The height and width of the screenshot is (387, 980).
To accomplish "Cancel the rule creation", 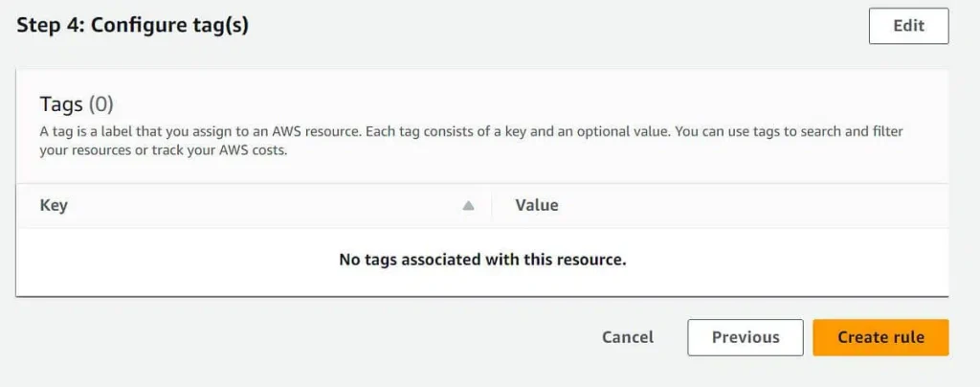I will 628,337.
